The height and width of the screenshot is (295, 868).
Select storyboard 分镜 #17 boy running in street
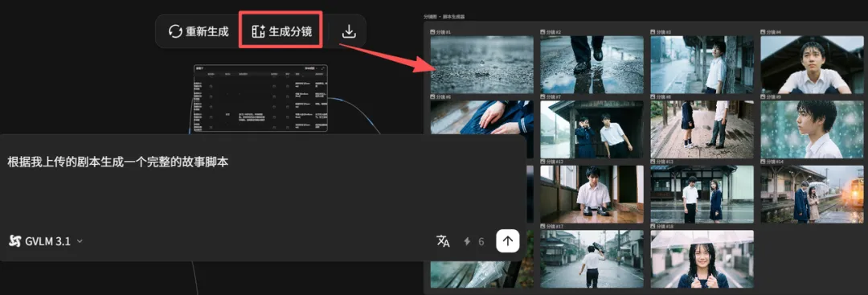pos(592,259)
